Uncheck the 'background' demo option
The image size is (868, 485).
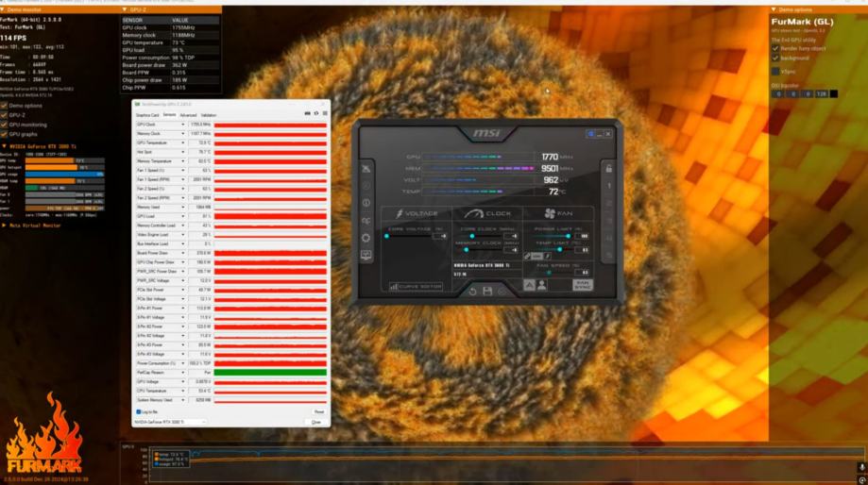point(775,59)
